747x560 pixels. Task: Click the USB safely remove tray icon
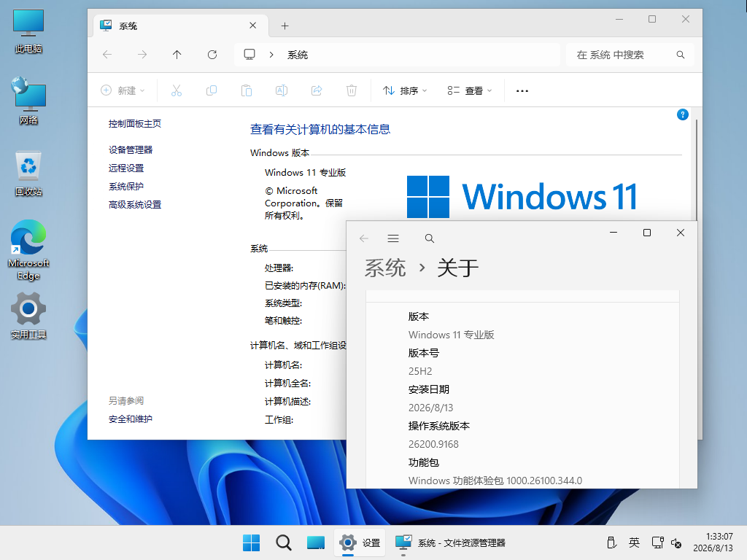[x=611, y=542]
